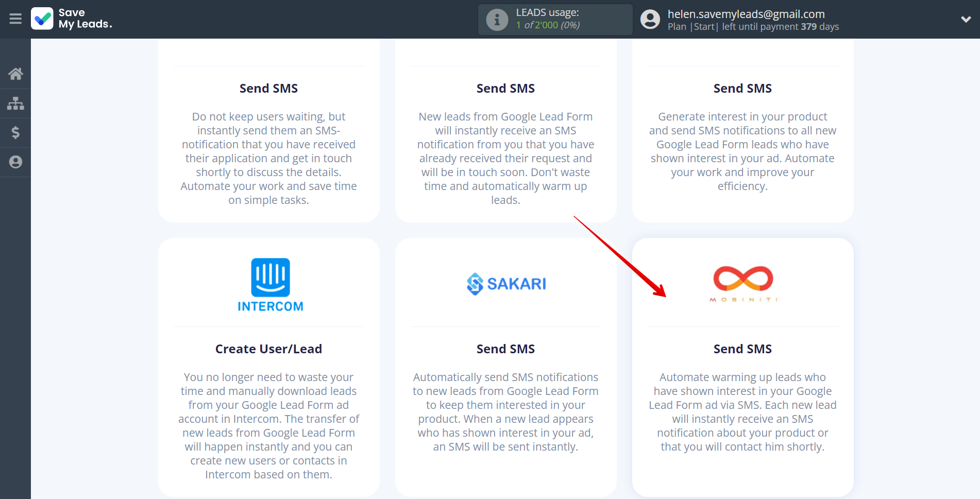This screenshot has height=499, width=980.
Task: Open Sakari's Send SMS heading
Action: point(505,349)
